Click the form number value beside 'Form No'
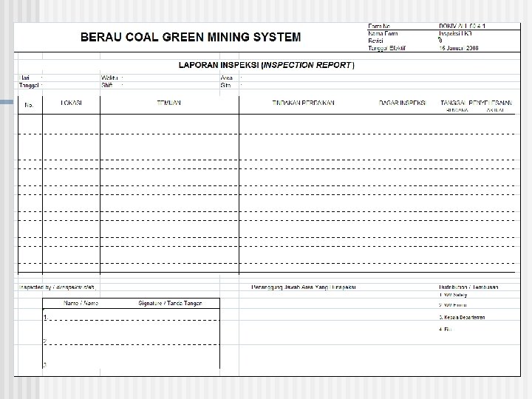Image resolution: width=532 pixels, height=399 pixels. tap(462, 26)
